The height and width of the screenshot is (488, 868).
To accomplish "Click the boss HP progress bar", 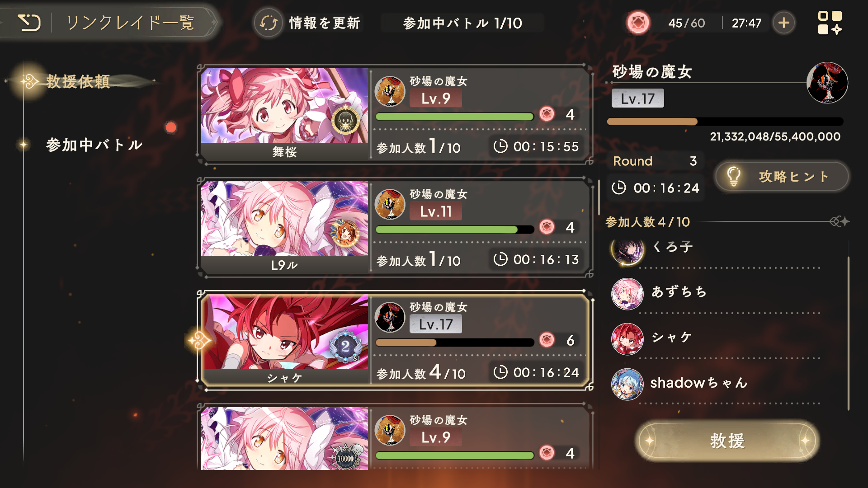I will pos(725,122).
